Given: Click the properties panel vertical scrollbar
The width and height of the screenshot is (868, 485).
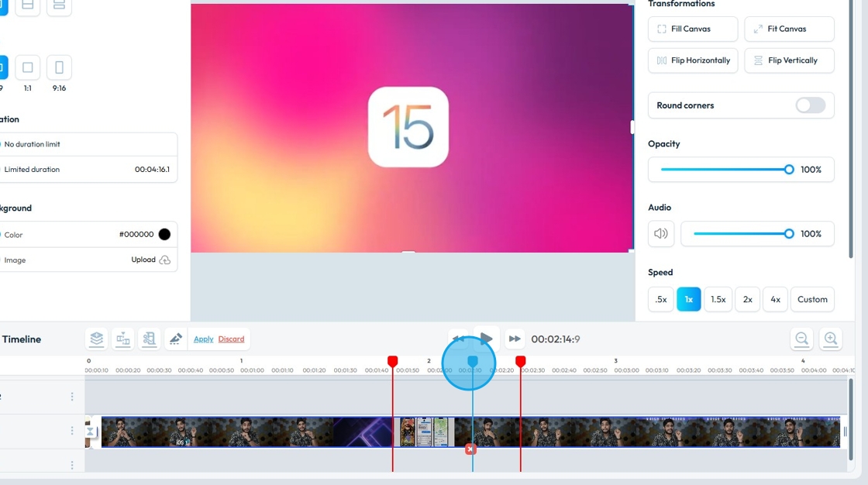Looking at the screenshot, I should coord(851,129).
